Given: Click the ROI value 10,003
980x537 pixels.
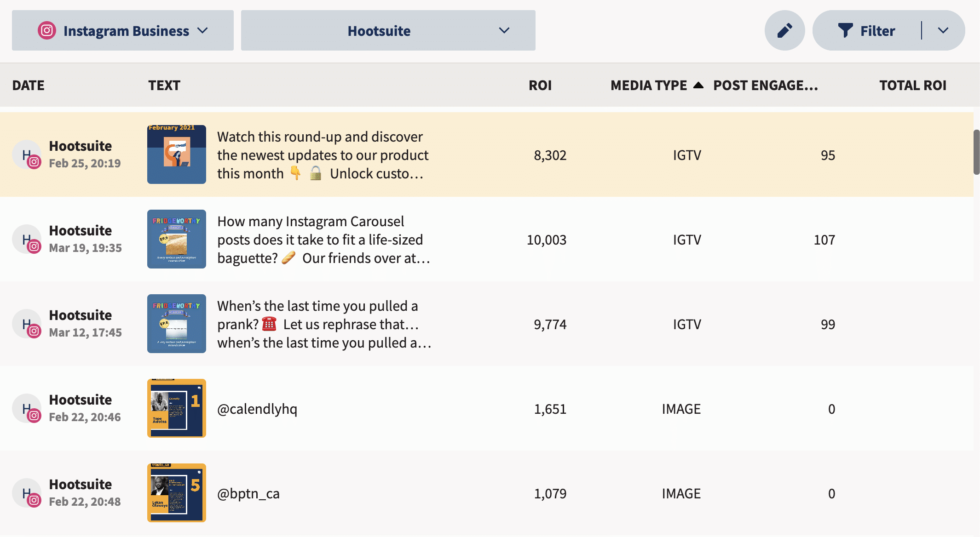Looking at the screenshot, I should pos(547,240).
